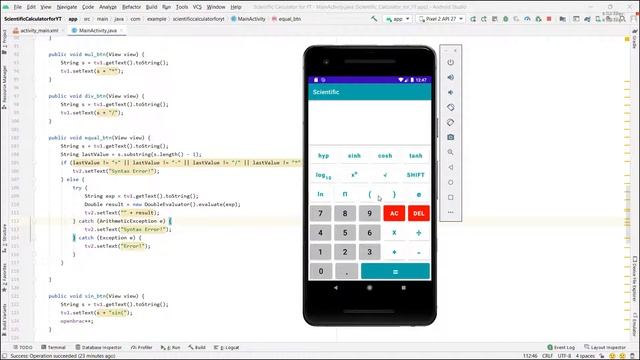Expand the Resource Manager side panel
The image size is (640, 360).
pos(4,87)
